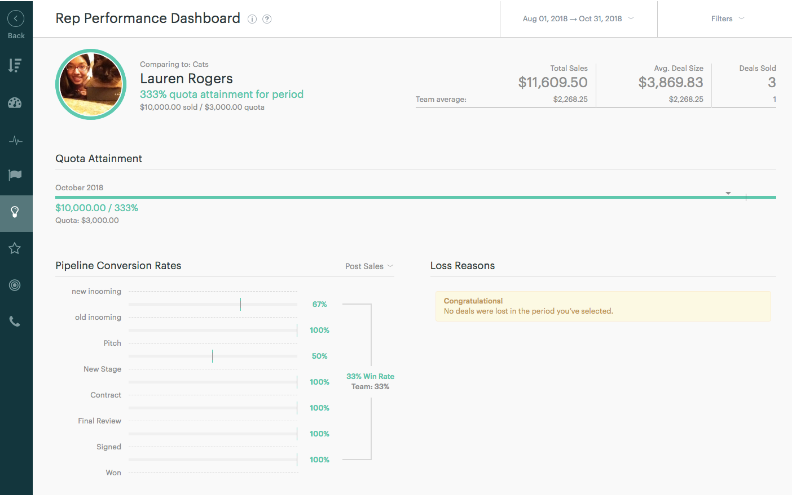This screenshot has height=498, width=792.
Task: Select the lightbulb insights sidebar icon
Action: point(15,212)
